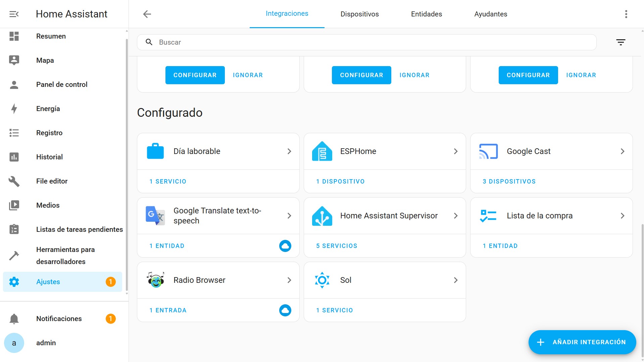Collapse the sidebar with the hamburger toggle

(13, 14)
